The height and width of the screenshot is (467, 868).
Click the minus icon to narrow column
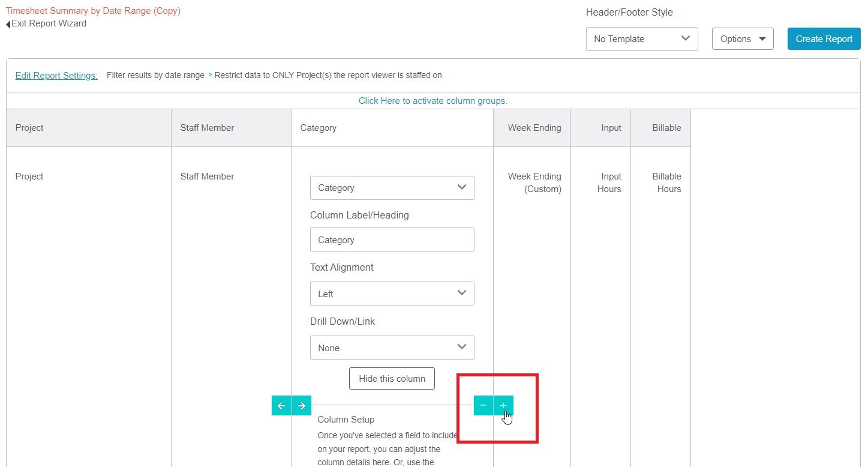[483, 406]
